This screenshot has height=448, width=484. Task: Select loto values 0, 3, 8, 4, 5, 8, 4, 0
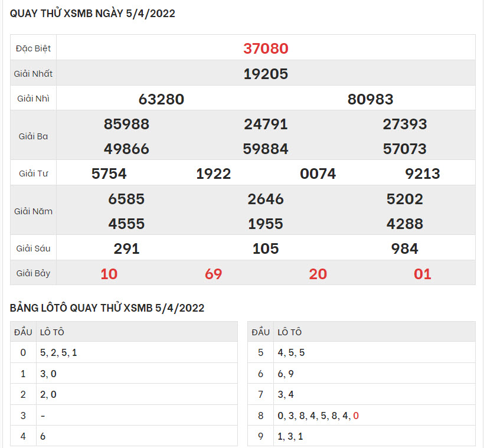tap(318, 416)
